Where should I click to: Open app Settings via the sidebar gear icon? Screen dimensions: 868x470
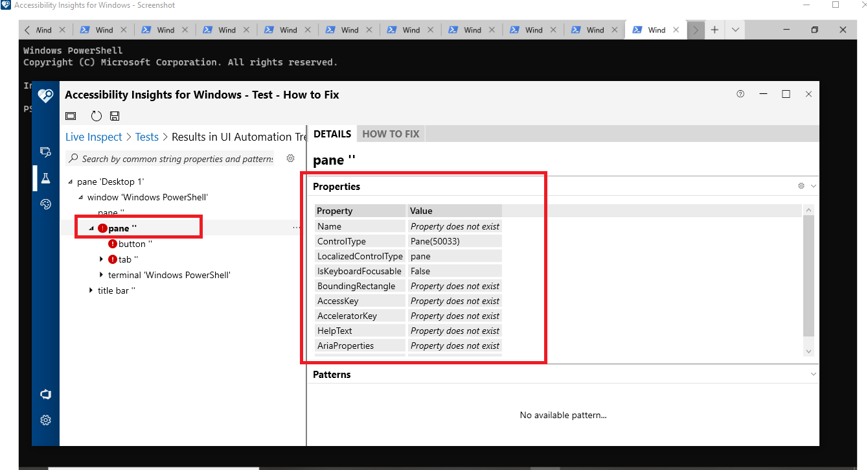(45, 420)
